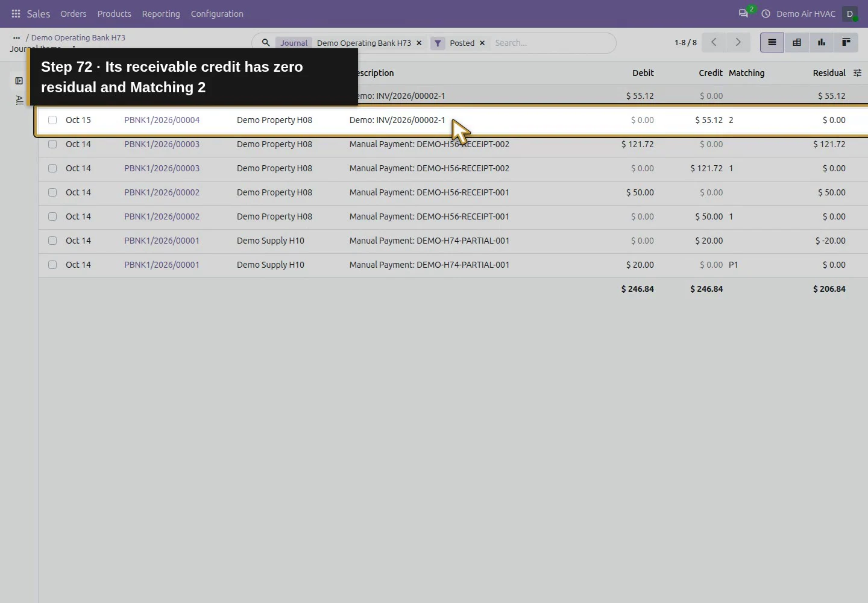The image size is (868, 603).
Task: Open PBNK1/2026/00001 on the $ -20.00 residual row
Action: (162, 241)
